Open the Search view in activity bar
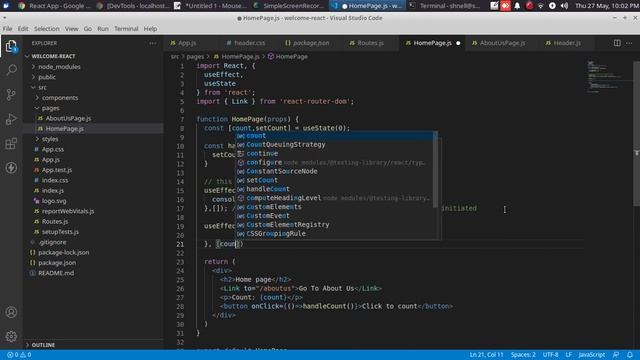Screen dimensions: 640x360 coord(11,70)
